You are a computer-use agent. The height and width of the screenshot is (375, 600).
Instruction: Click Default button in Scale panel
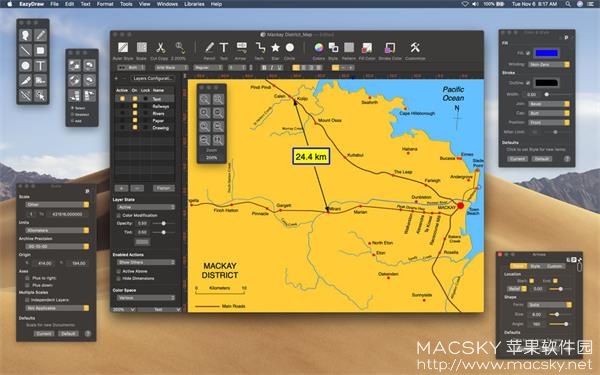(68, 334)
